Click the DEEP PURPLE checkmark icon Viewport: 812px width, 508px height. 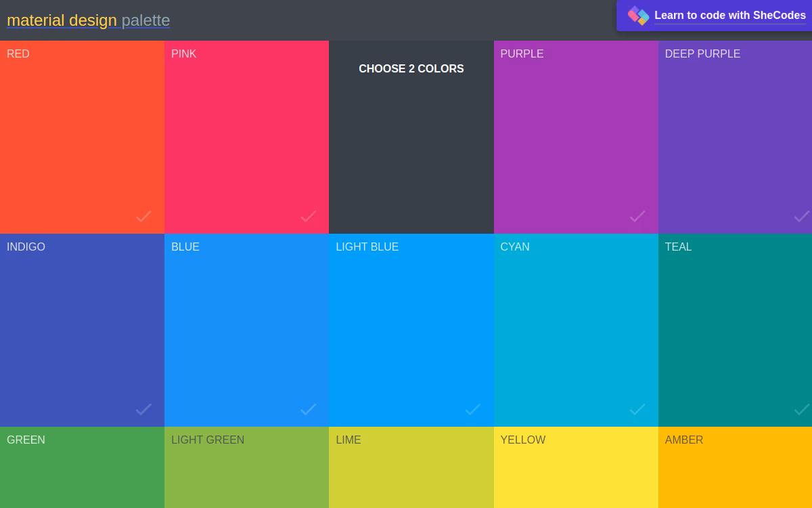point(802,217)
